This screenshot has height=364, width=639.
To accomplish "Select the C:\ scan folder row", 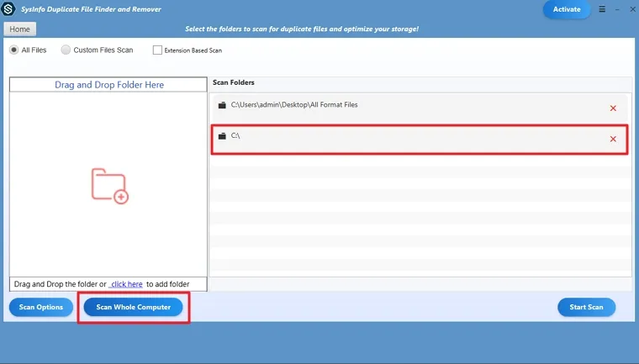I will (420, 140).
